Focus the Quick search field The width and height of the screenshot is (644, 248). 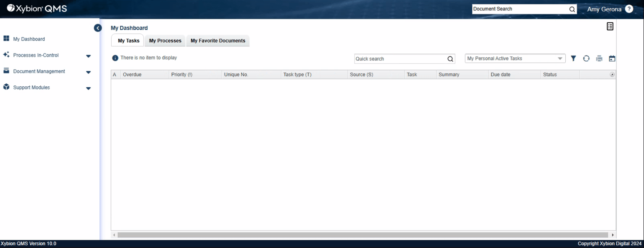401,59
